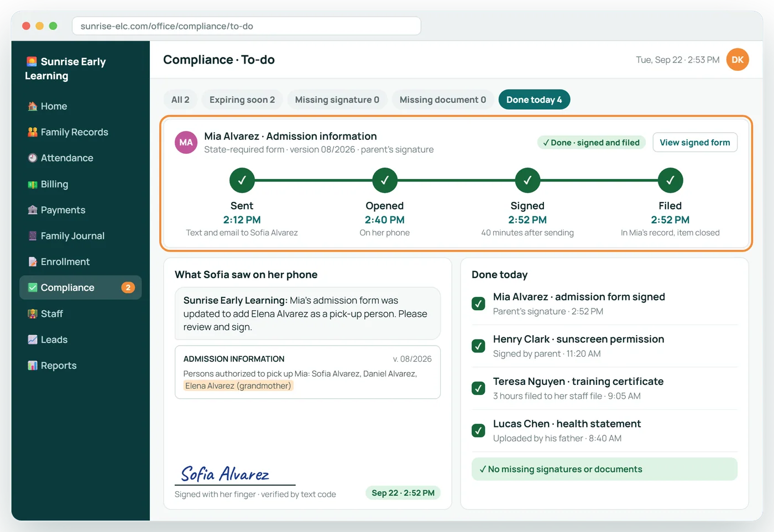Screen dimensions: 774x532
Task: Toggle Henry Clark sunscreen permission checkbox
Action: point(478,346)
